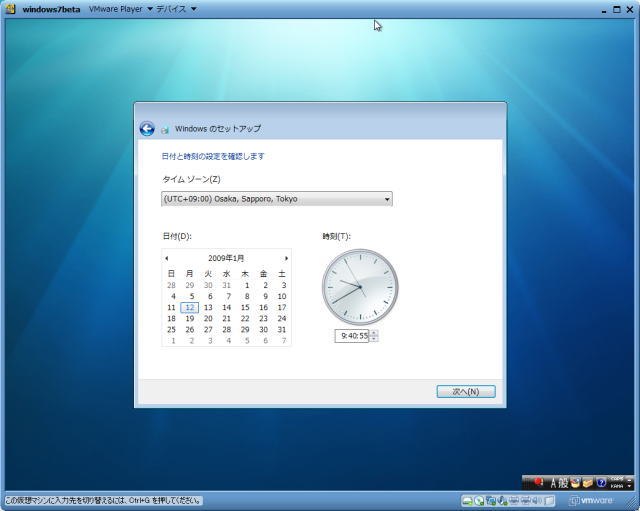The height and width of the screenshot is (511, 640).
Task: Click the time input field showing 9:40:55
Action: (352, 336)
